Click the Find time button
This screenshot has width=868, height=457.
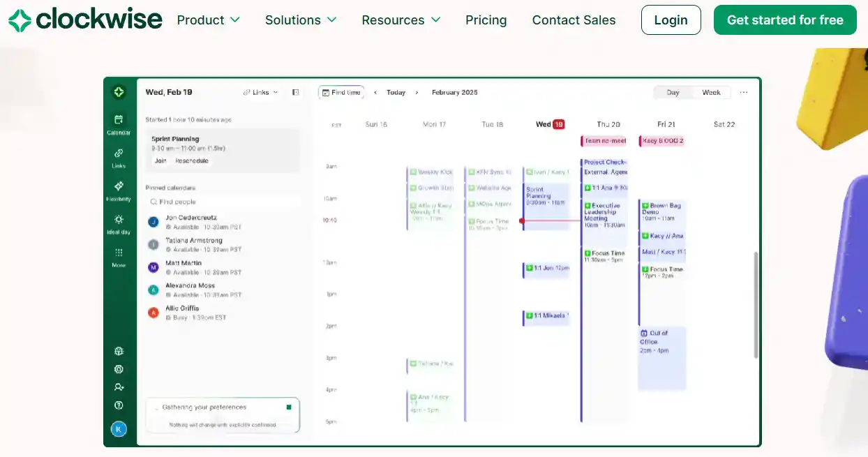341,92
